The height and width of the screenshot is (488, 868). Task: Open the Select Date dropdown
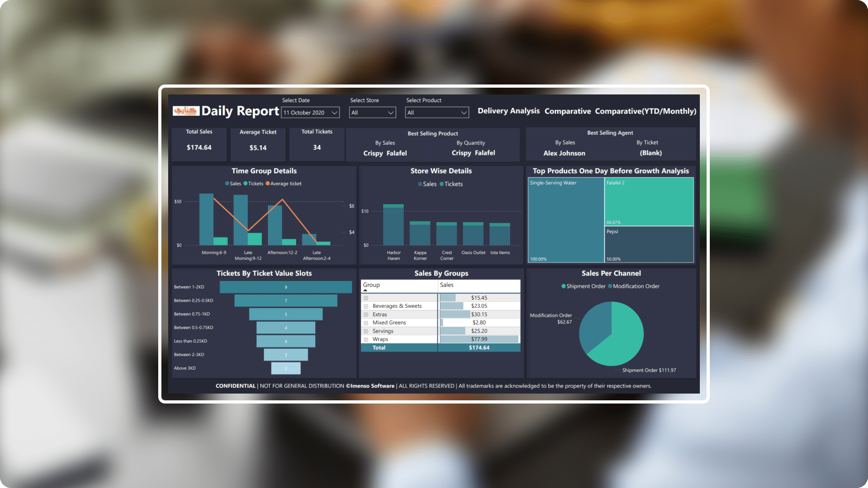click(x=334, y=112)
